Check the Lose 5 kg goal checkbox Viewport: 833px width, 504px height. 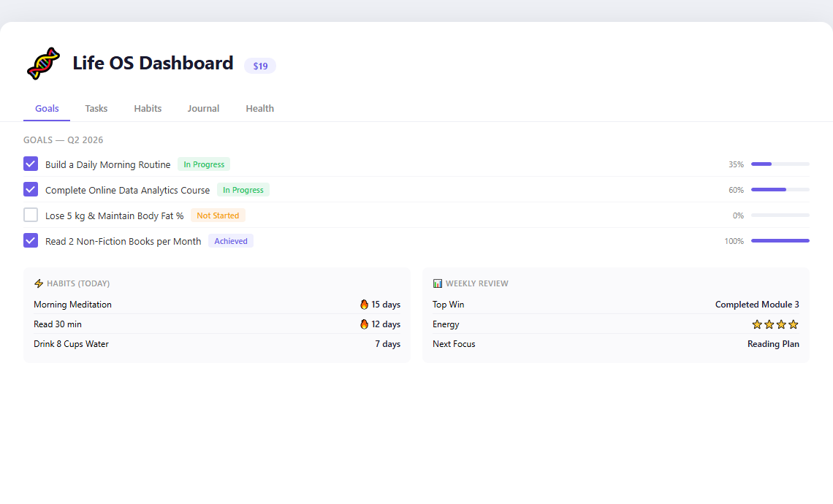(x=31, y=215)
